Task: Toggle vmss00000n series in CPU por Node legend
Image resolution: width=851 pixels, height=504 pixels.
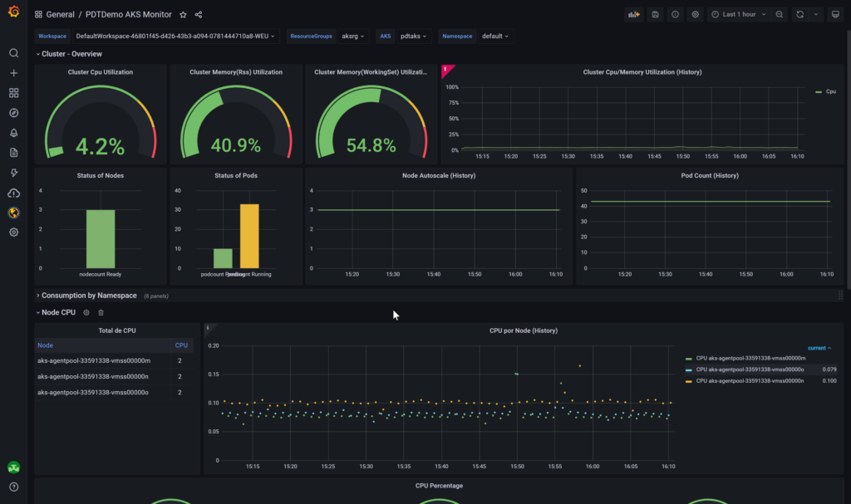Action: (x=750, y=380)
